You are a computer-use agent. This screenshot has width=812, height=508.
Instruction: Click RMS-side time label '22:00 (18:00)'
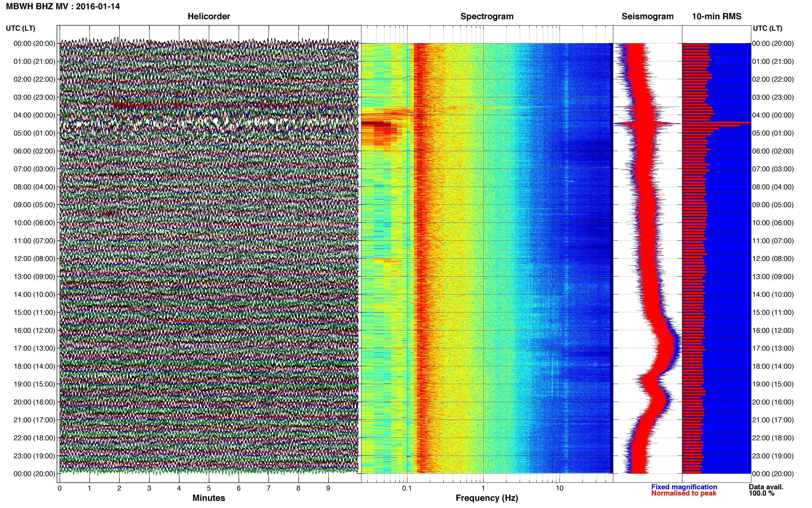773,438
